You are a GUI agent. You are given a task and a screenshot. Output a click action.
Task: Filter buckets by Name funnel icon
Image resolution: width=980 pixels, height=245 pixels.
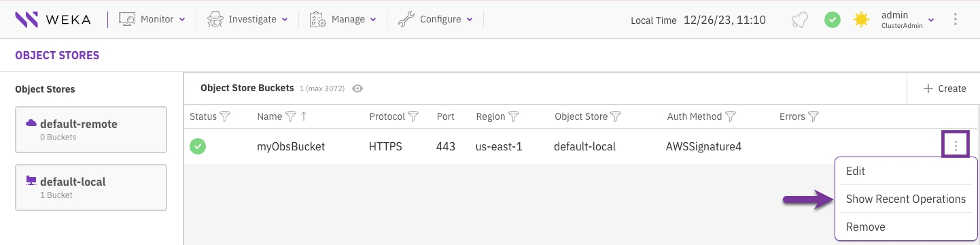pyautogui.click(x=290, y=116)
